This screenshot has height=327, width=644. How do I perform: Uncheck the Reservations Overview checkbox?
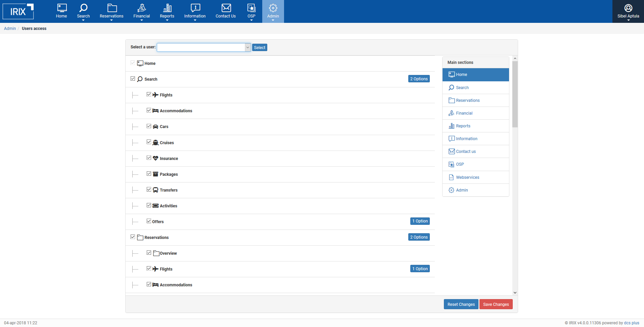coord(149,253)
